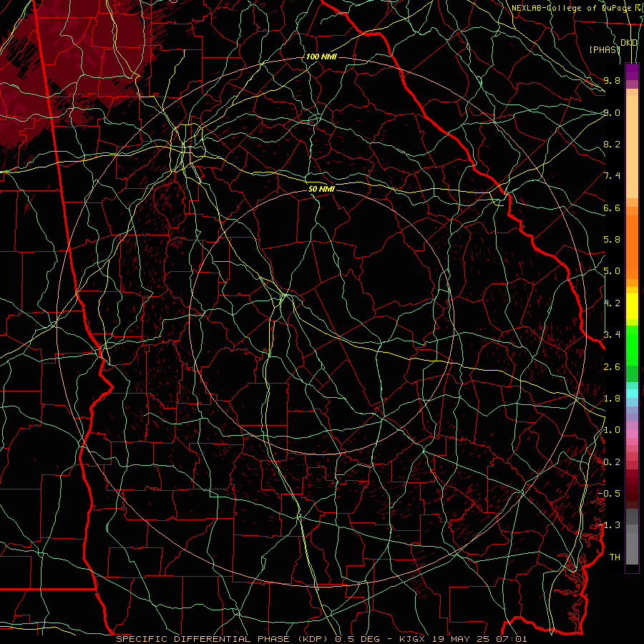Click the DKD product label above legend
This screenshot has height=644, width=644.
tap(629, 43)
